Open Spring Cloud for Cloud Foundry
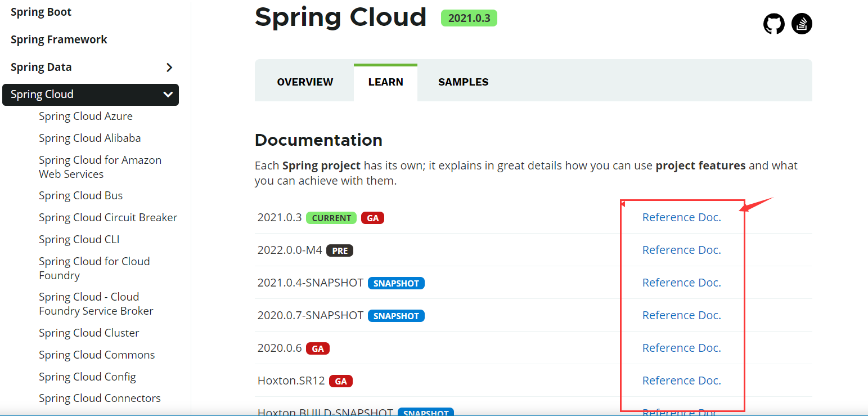Screen dimensions: 868x416 tap(95, 268)
